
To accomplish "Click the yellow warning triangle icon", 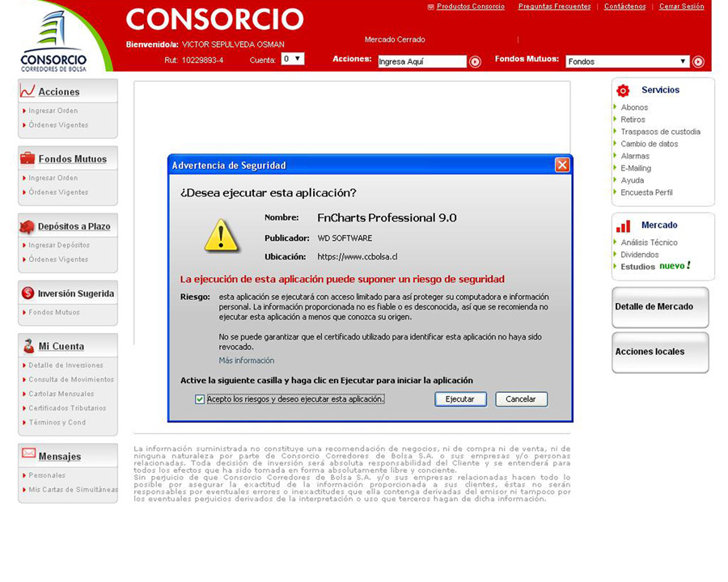I will 221,235.
